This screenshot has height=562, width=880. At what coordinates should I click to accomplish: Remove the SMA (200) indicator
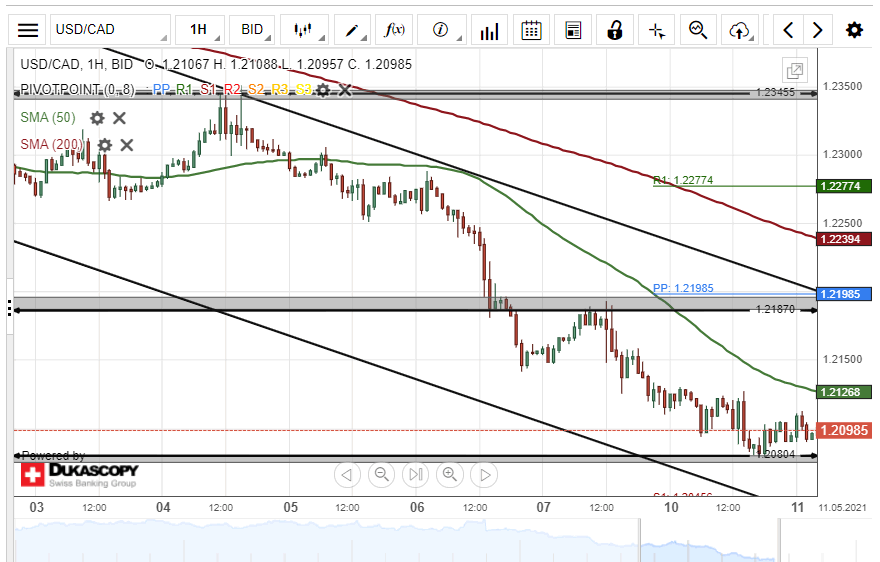127,145
